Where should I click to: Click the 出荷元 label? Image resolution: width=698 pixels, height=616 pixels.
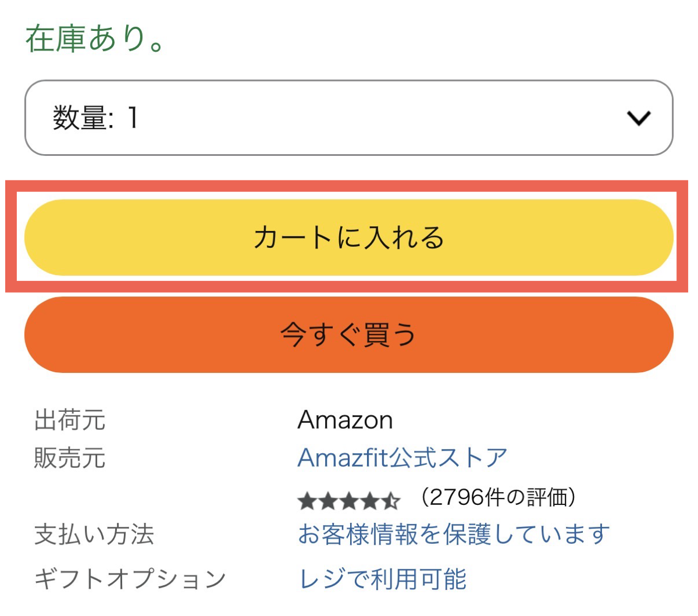70,420
